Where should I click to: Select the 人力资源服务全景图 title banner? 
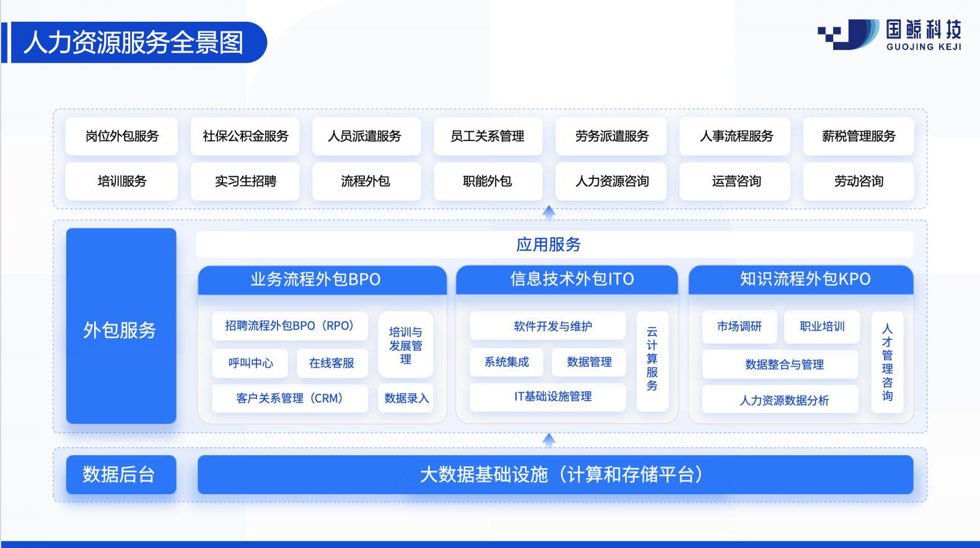[135, 43]
